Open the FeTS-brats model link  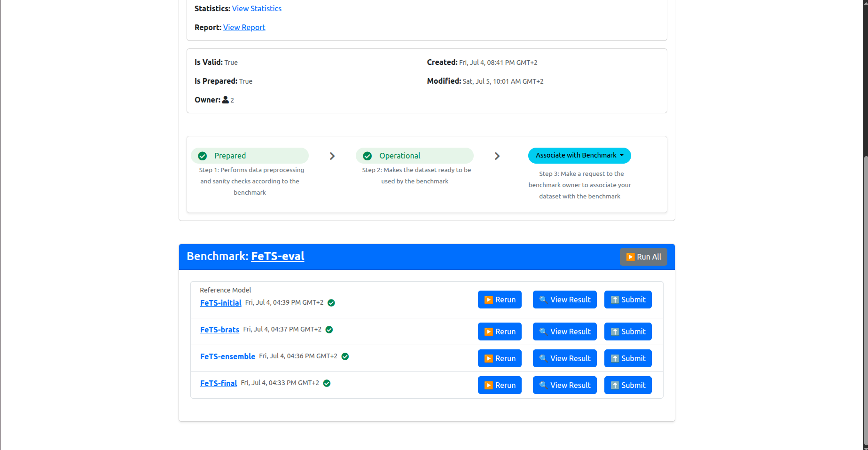pyautogui.click(x=219, y=330)
